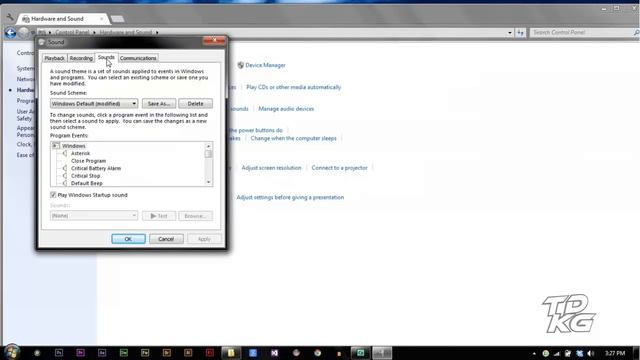
Task: Click the Apply button
Action: 204,239
